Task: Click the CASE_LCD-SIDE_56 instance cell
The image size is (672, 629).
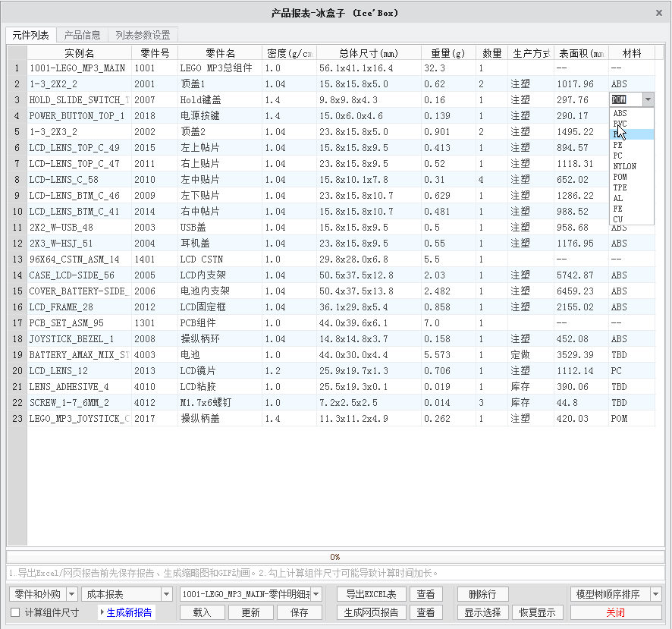Action: 80,275
